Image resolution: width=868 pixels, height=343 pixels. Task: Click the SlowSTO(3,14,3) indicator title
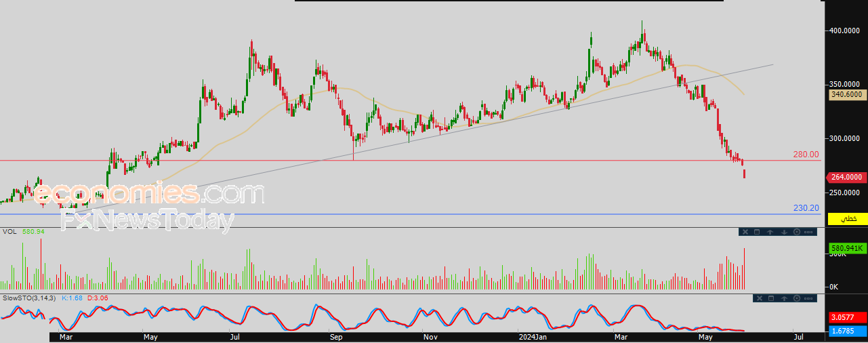click(x=30, y=298)
